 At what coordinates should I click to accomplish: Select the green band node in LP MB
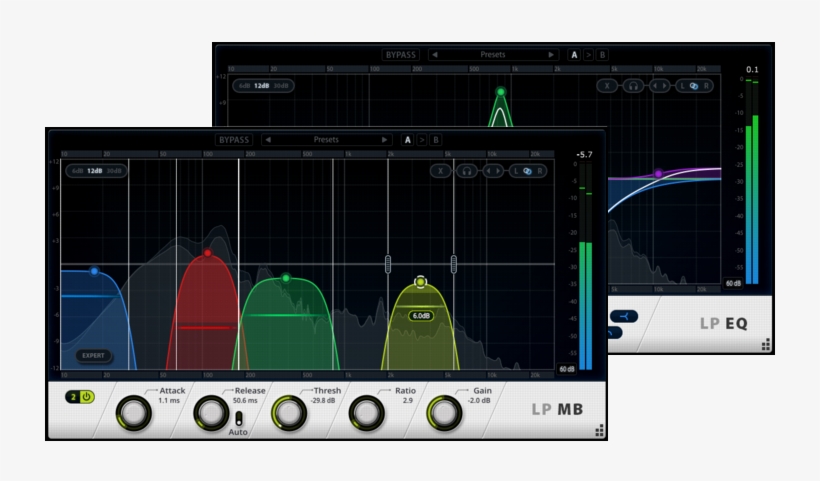click(286, 278)
